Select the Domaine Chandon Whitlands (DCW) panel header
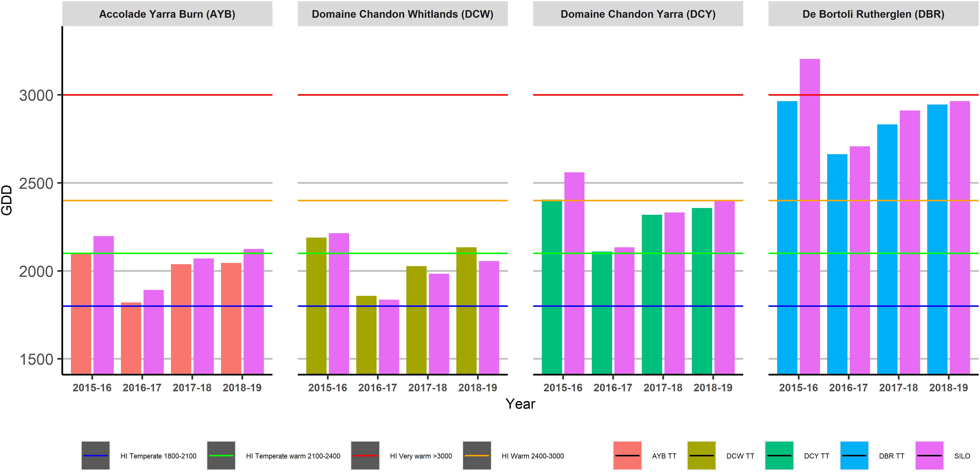Image resolution: width=980 pixels, height=472 pixels. (x=403, y=14)
